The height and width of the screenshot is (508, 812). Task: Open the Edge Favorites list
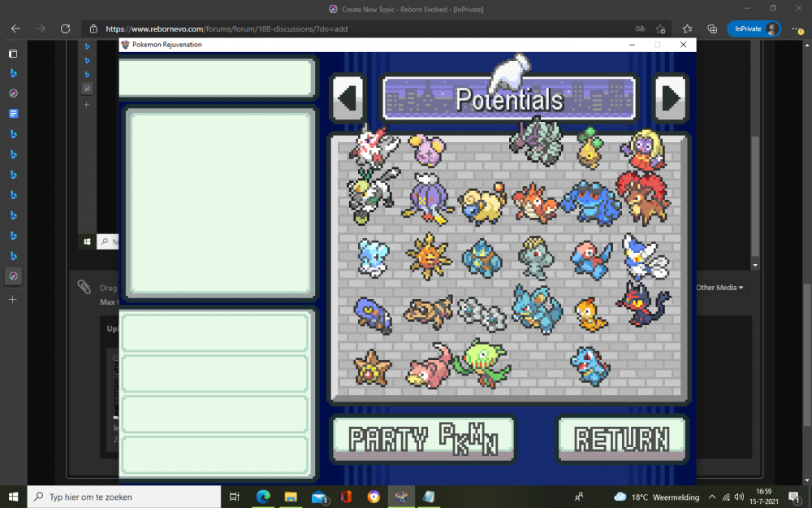click(687, 29)
